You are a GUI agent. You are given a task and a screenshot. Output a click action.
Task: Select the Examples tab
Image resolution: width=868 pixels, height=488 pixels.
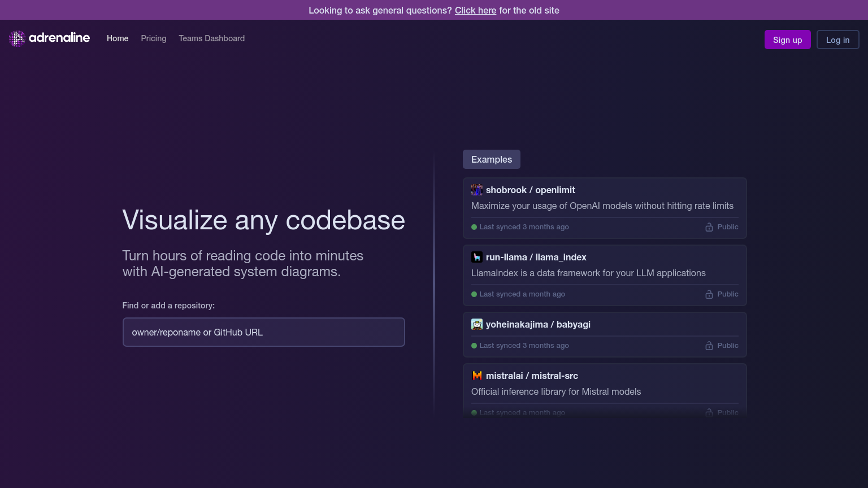click(491, 159)
